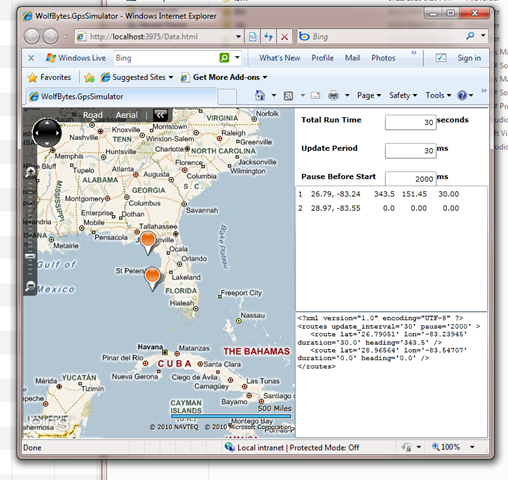Image resolution: width=508 pixels, height=480 pixels.
Task: Click the green search button in the Live toolbar
Action: tap(224, 58)
